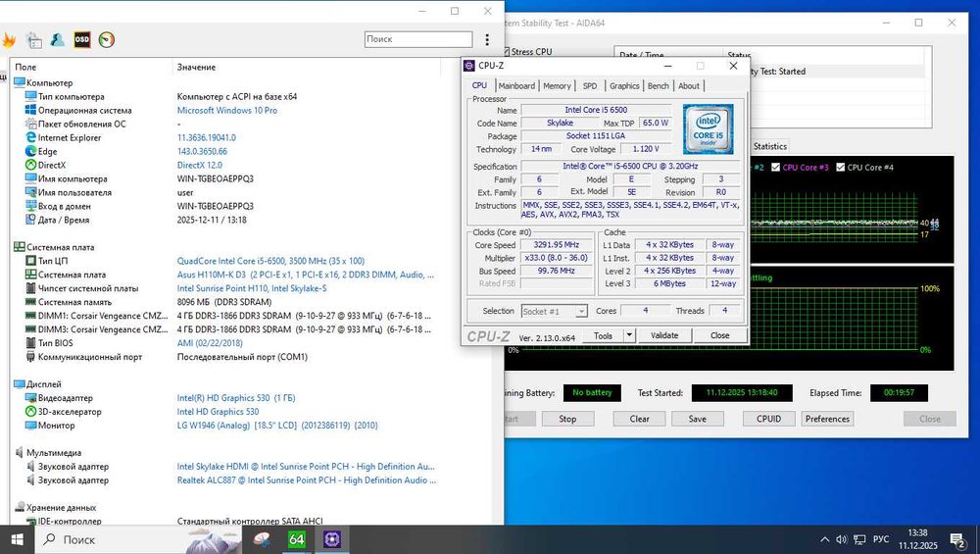Screen dimensions: 980x554
Task: Open the paint palette app in taskbar
Action: 262,539
